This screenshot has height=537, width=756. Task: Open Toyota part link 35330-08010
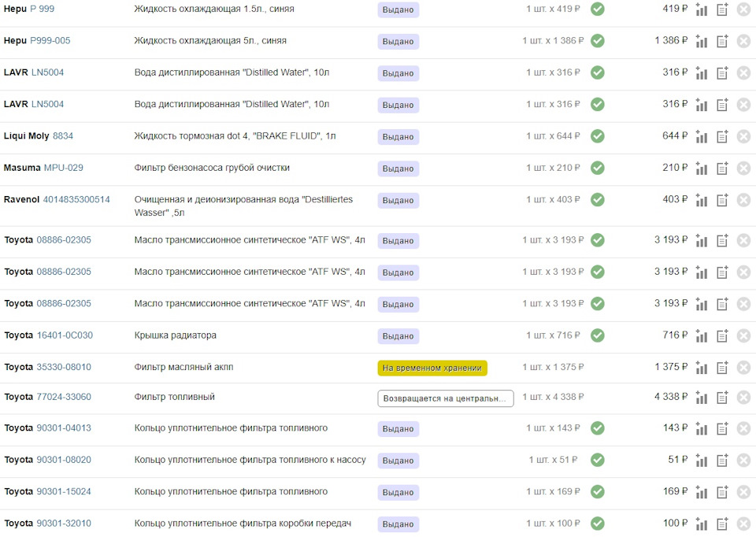[x=64, y=367]
